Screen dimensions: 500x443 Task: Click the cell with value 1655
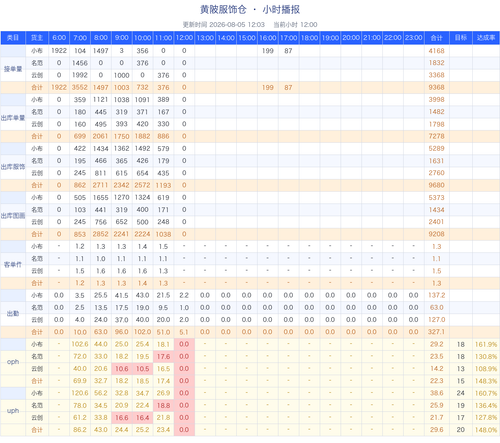pyautogui.click(x=101, y=198)
